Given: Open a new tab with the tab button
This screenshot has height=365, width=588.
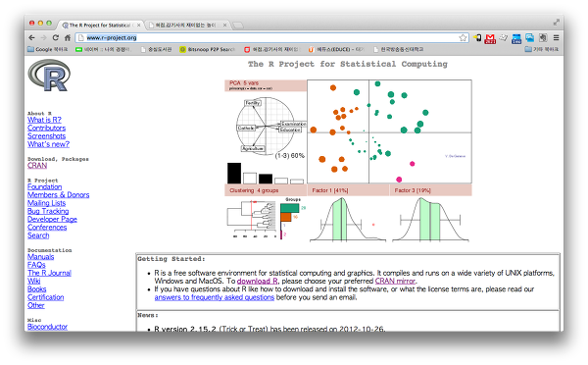Looking at the screenshot, I should coord(237,26).
